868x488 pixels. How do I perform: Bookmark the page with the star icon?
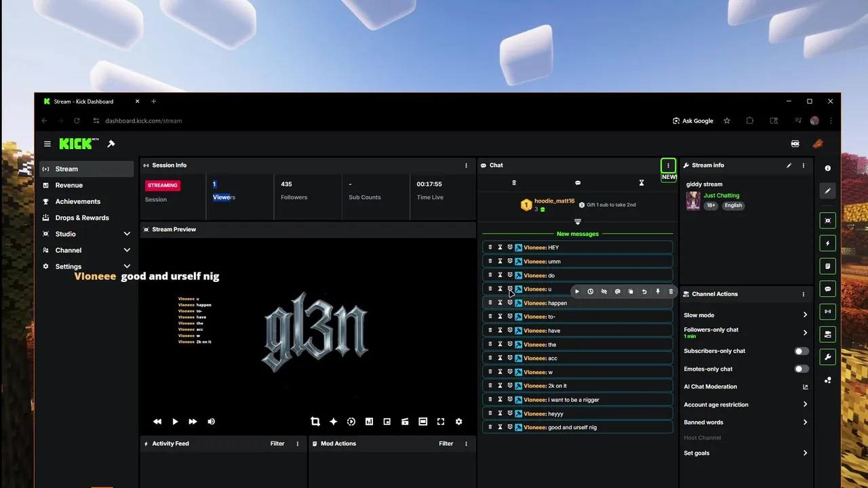tap(727, 121)
